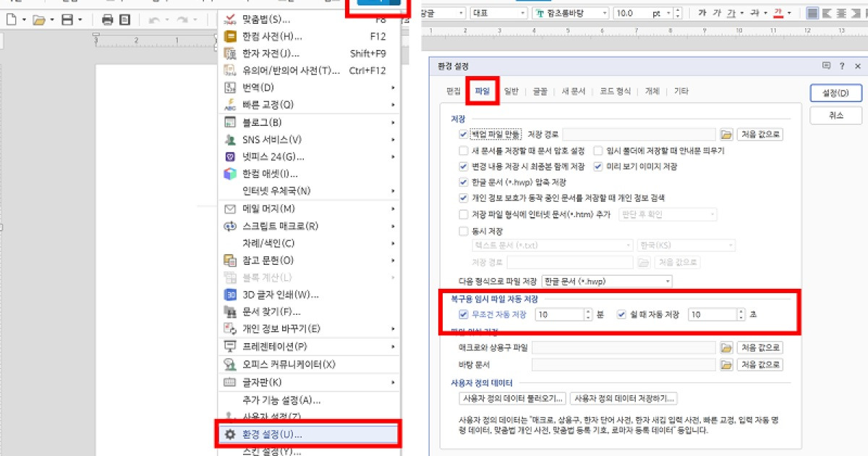The image size is (868, 456).
Task: Click the 3D 글자 인쇄 icon
Action: [x=231, y=295]
